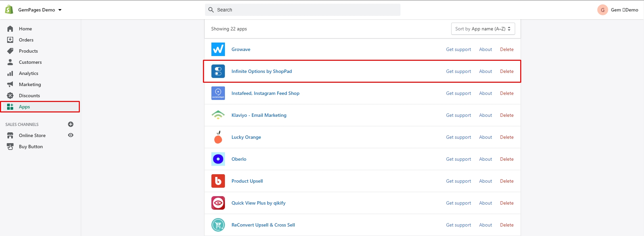Focus the Search input field
Viewport: 644px width, 236px height.
tap(302, 10)
